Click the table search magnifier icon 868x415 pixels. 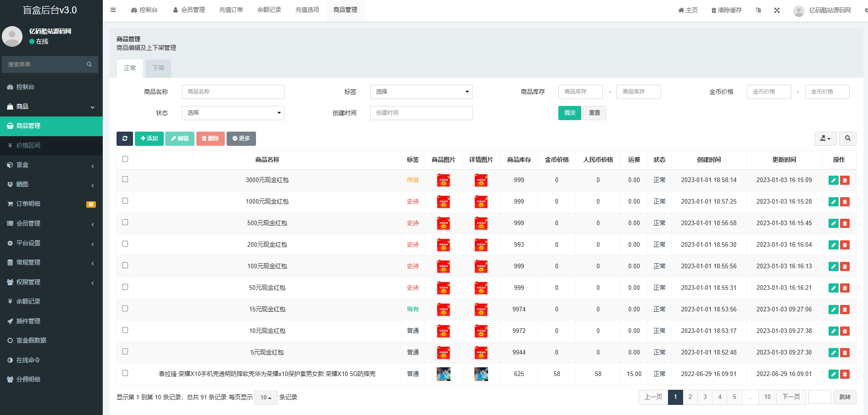pyautogui.click(x=847, y=138)
